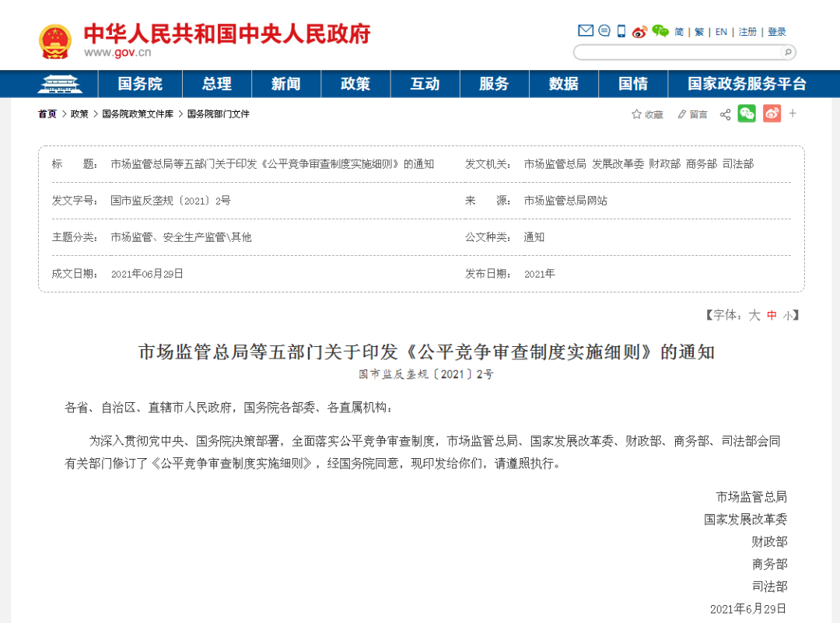This screenshot has width=840, height=623.
Task: Go to 首页 via the breadcrumb link
Action: (46, 114)
